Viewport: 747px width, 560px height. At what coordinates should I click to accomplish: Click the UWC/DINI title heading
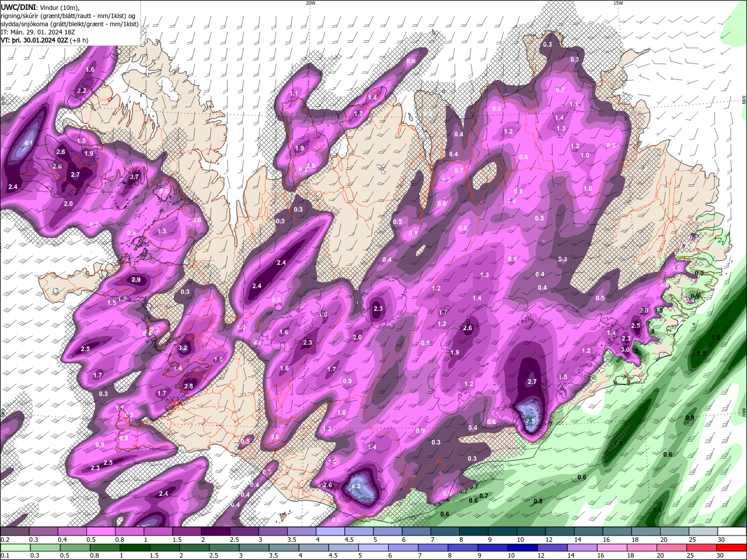tap(18, 7)
